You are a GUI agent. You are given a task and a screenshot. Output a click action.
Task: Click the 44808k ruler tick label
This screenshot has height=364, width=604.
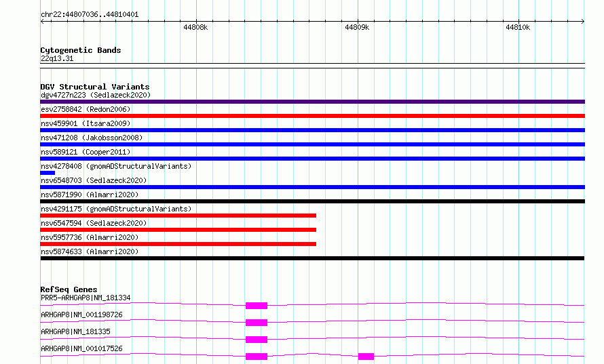pyautogui.click(x=195, y=27)
